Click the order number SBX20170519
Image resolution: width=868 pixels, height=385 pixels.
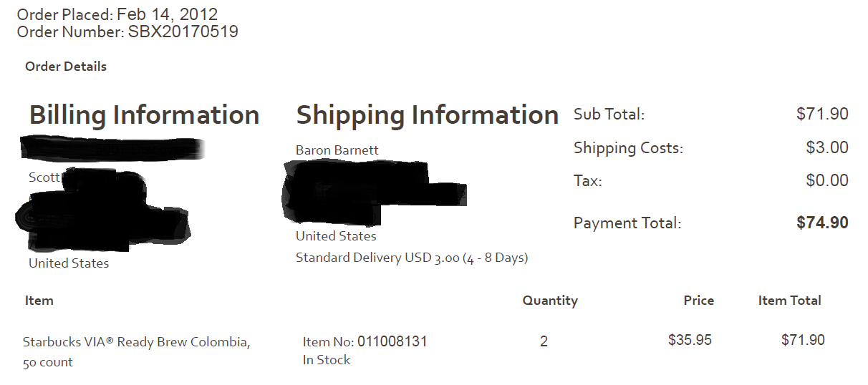pos(183,31)
